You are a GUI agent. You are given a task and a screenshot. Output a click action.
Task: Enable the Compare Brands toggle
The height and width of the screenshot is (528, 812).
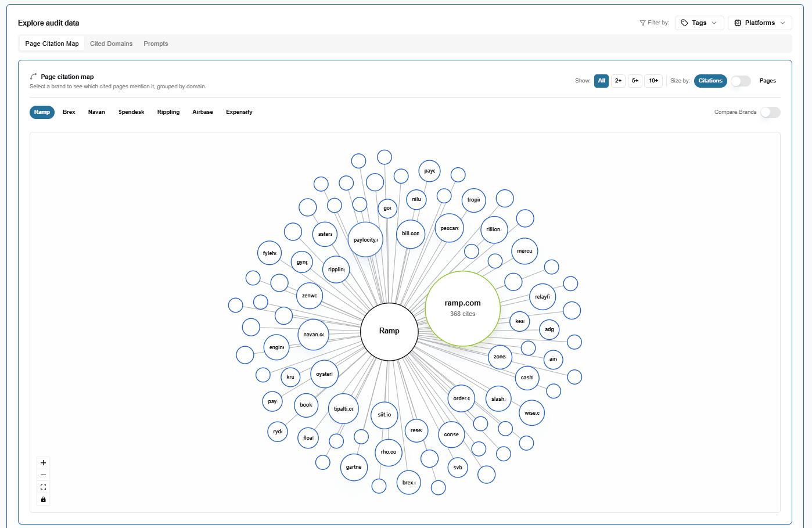pyautogui.click(x=770, y=112)
